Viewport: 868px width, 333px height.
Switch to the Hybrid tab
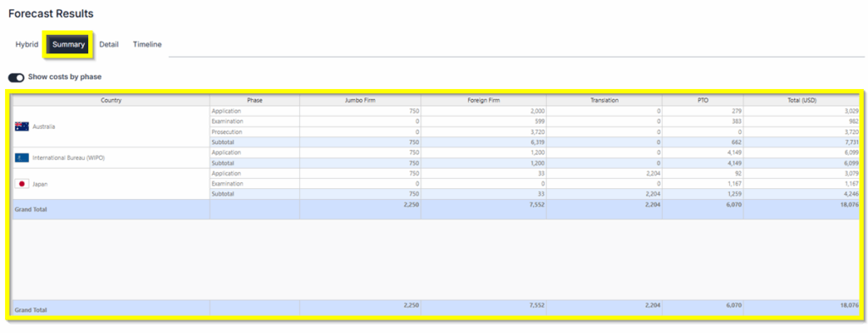[x=26, y=44]
